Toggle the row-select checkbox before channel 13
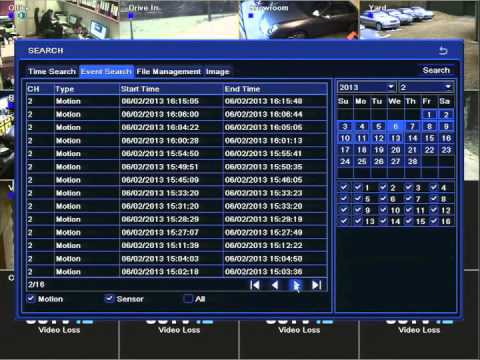The height and width of the screenshot is (360, 480). (x=344, y=221)
